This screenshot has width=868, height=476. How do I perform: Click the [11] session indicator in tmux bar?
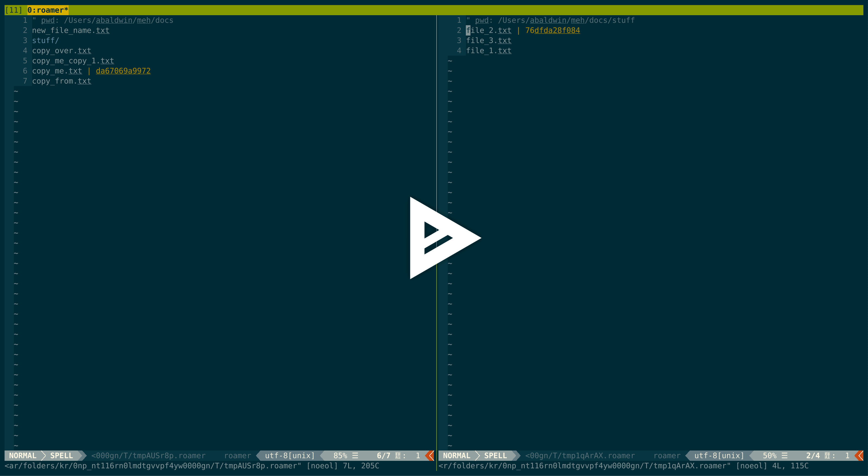pos(14,10)
